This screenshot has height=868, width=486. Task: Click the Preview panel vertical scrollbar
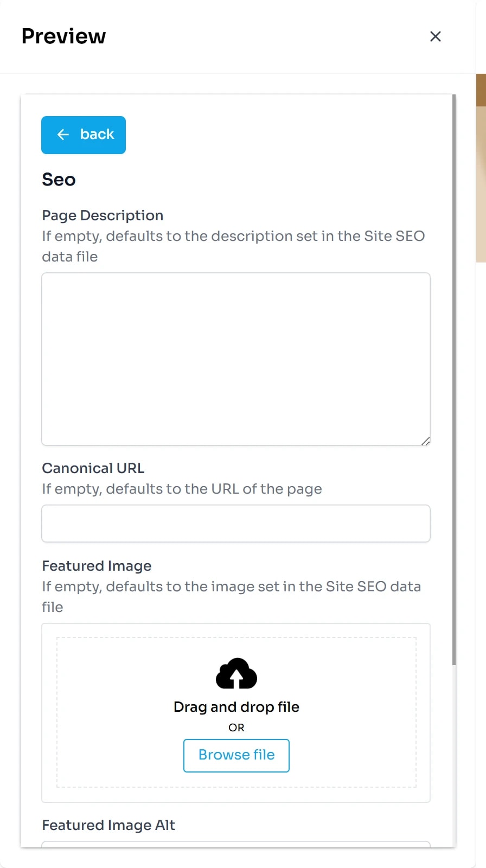(454, 380)
